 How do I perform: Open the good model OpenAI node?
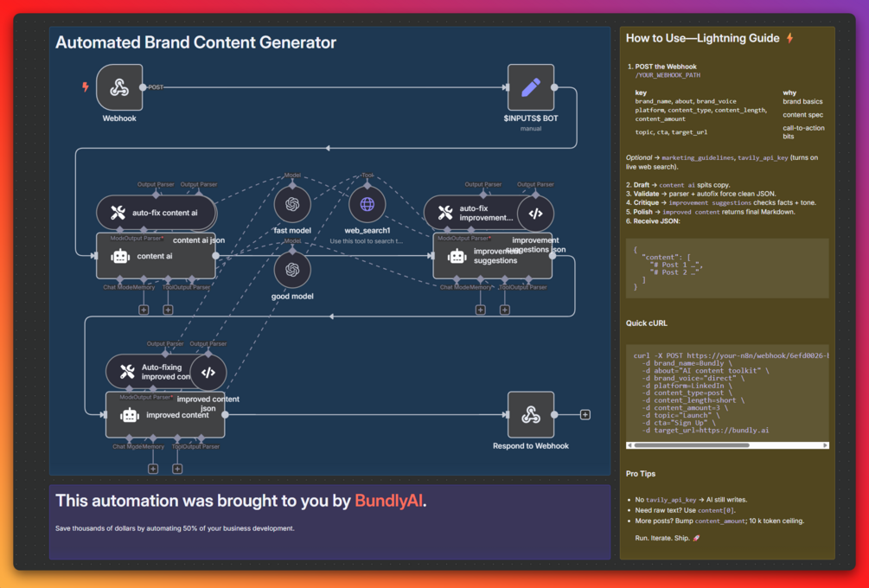292,270
